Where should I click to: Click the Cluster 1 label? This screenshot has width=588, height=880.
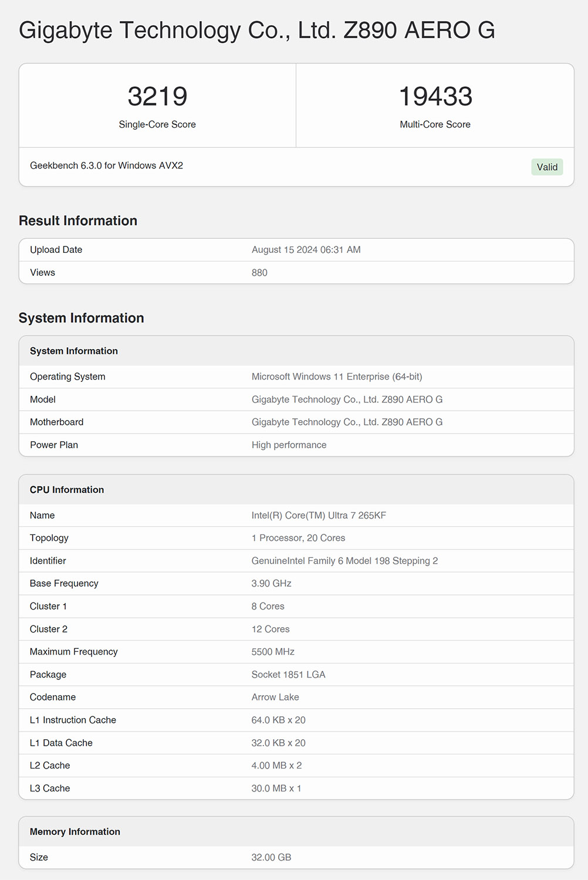coord(49,607)
